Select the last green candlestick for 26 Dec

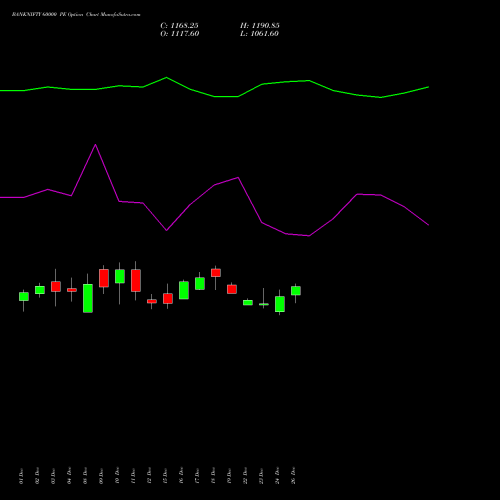point(296,291)
